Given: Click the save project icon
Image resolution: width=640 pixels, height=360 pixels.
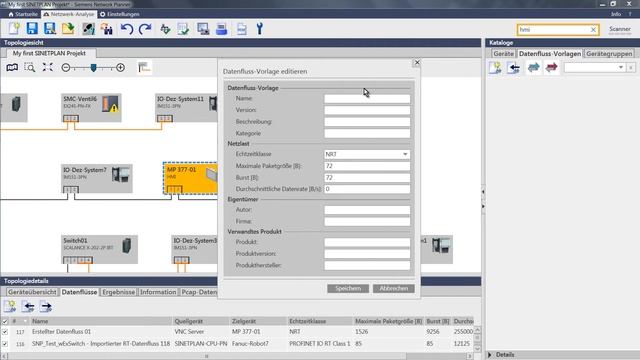Looking at the screenshot, I should coord(32,29).
